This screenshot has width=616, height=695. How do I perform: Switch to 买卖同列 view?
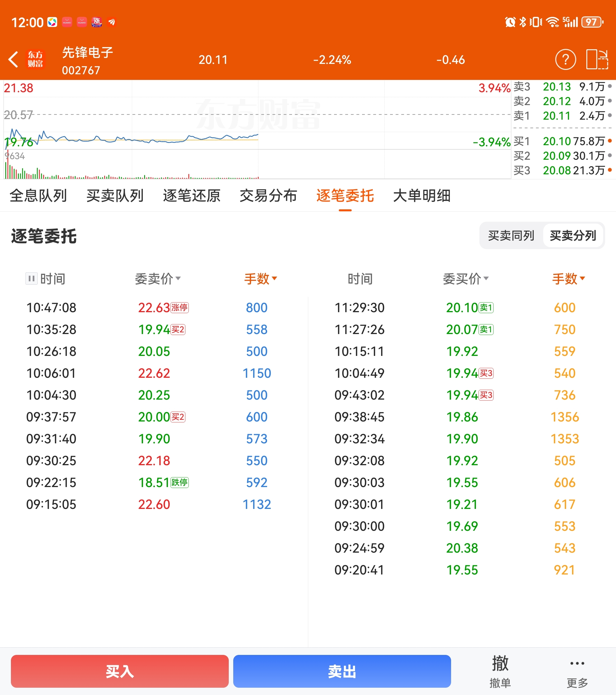point(511,236)
